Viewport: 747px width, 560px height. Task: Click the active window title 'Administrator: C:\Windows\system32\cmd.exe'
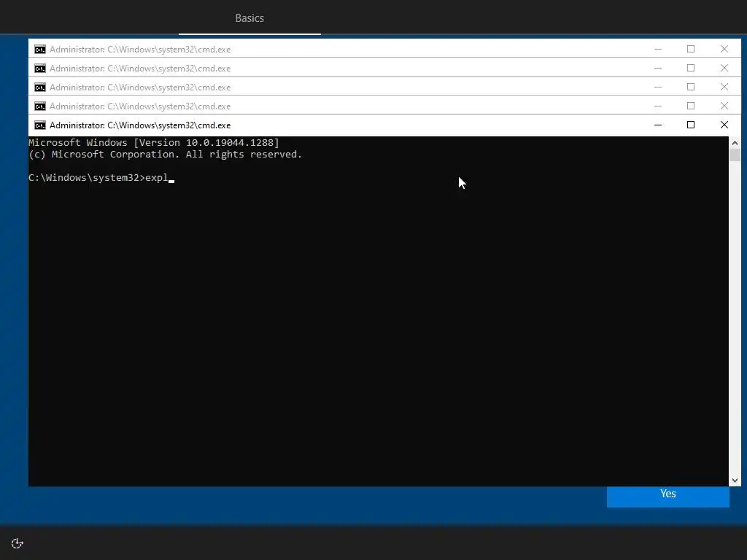click(x=140, y=125)
